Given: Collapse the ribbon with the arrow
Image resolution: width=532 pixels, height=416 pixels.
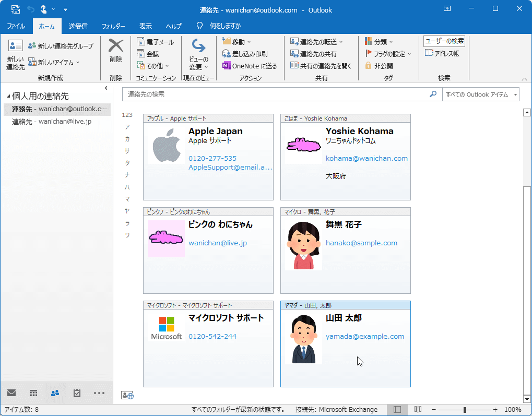Looking at the screenshot, I should (x=524, y=79).
